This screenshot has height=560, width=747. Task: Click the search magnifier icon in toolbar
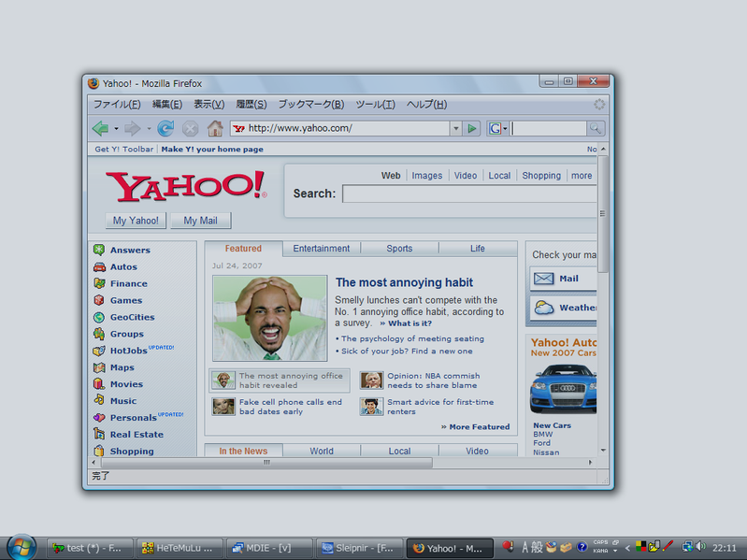click(x=595, y=128)
